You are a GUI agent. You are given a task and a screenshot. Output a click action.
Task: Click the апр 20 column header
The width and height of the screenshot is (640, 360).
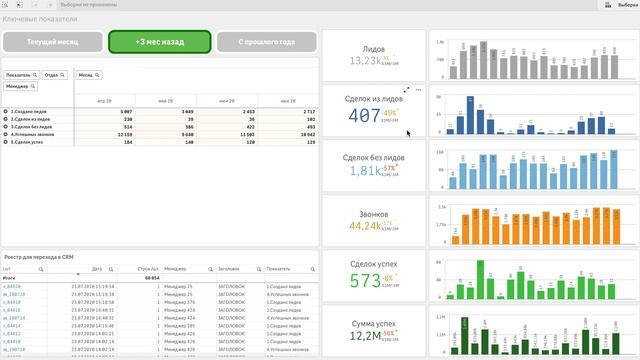click(104, 101)
